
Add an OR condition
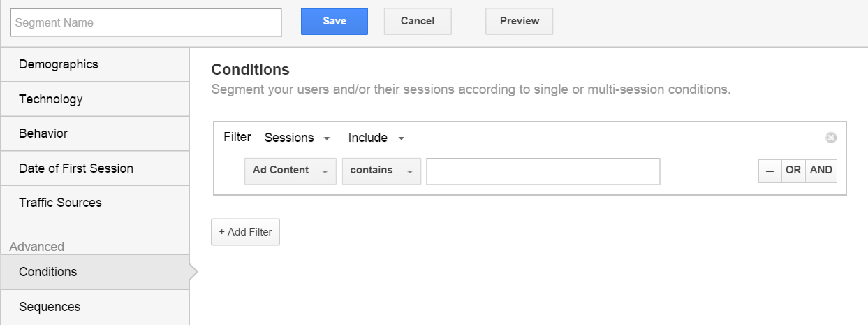click(793, 171)
